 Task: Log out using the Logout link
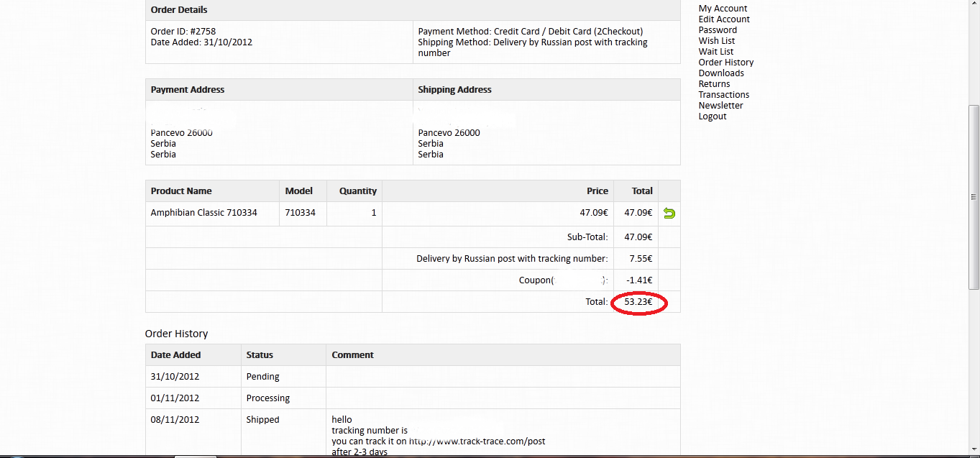coord(713,116)
